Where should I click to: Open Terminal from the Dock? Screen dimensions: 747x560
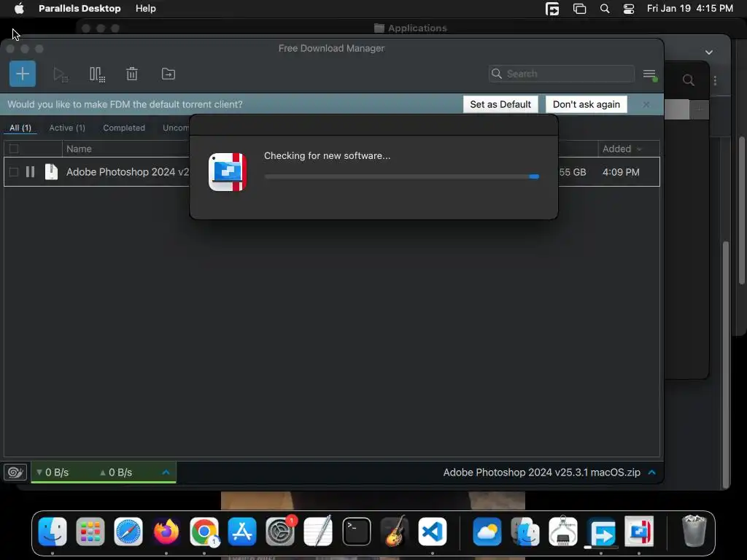click(356, 532)
